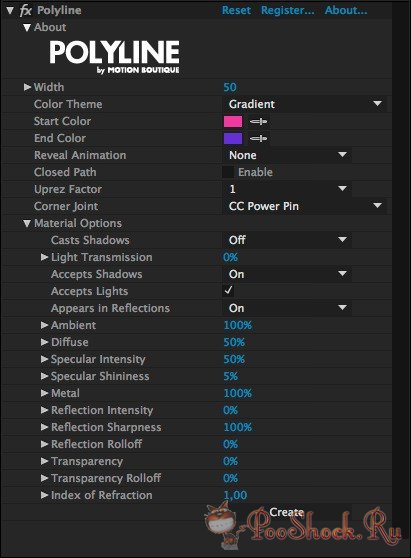411x558 pixels.
Task: Uncheck the Accepts Lights checkbox
Action: pyautogui.click(x=228, y=291)
